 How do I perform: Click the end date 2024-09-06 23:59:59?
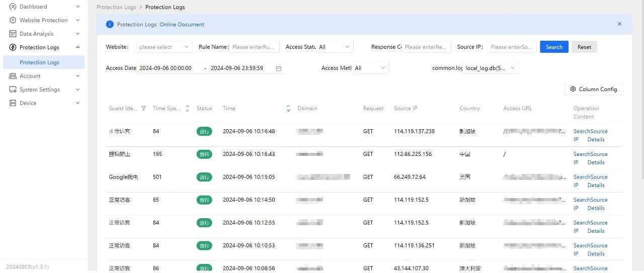coord(237,68)
